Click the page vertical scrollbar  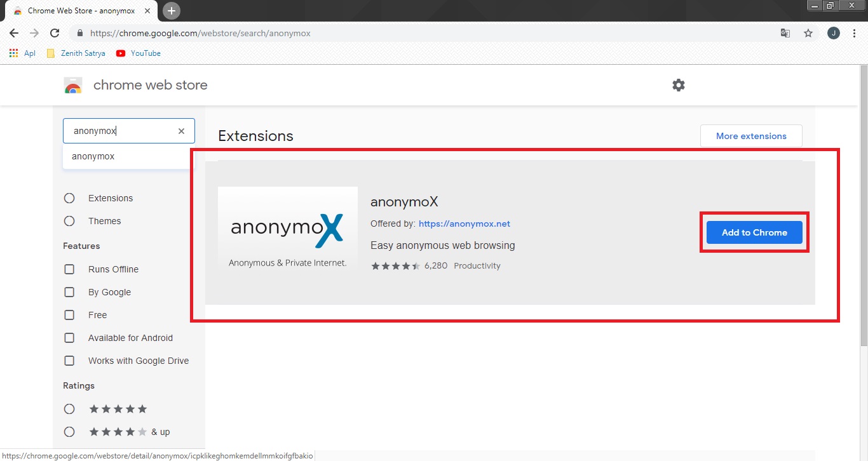click(864, 205)
